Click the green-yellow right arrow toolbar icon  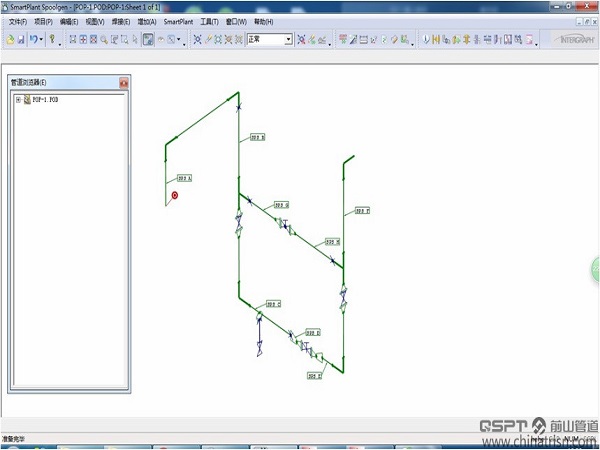click(456, 39)
